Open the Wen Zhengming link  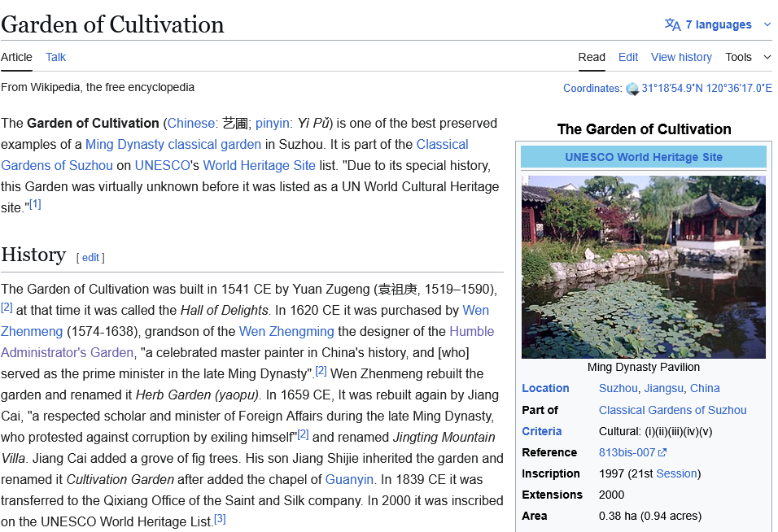point(286,331)
